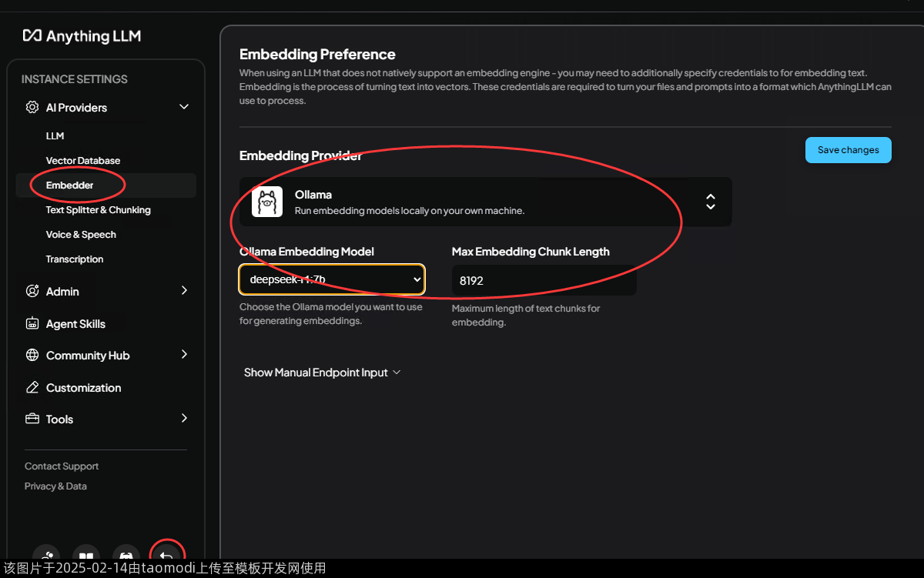Open the Embedding Provider selector

coord(485,202)
